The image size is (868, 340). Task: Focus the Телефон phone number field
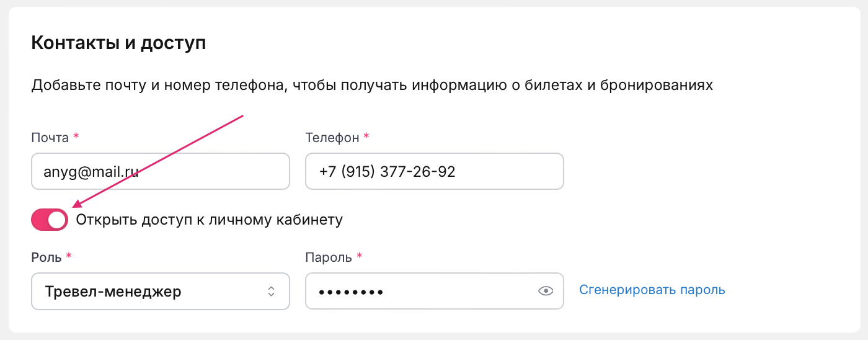[434, 171]
